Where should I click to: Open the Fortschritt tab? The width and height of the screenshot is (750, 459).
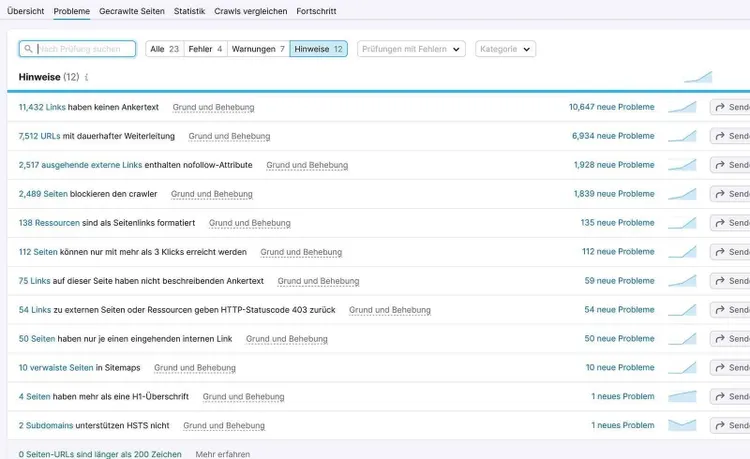[x=316, y=11]
